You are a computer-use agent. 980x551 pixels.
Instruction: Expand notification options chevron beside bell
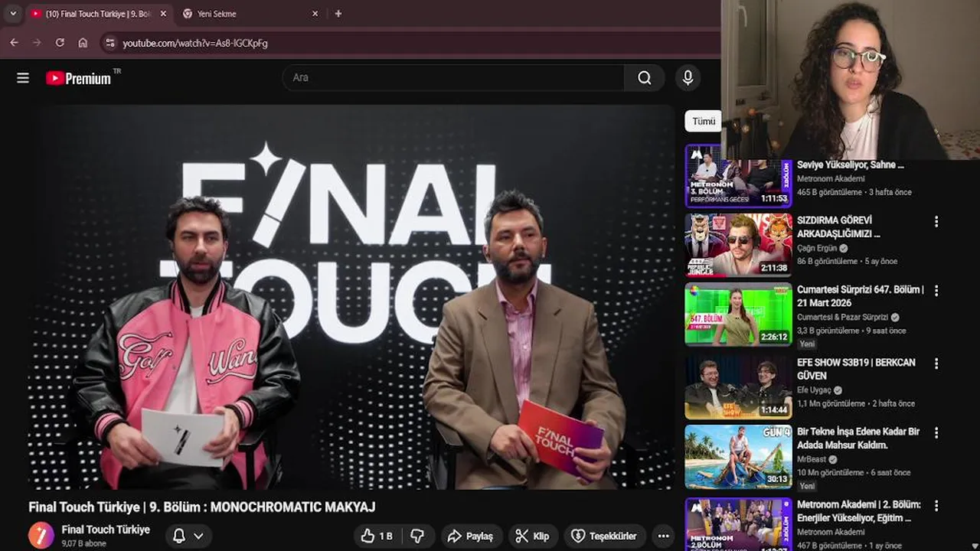pos(198,536)
